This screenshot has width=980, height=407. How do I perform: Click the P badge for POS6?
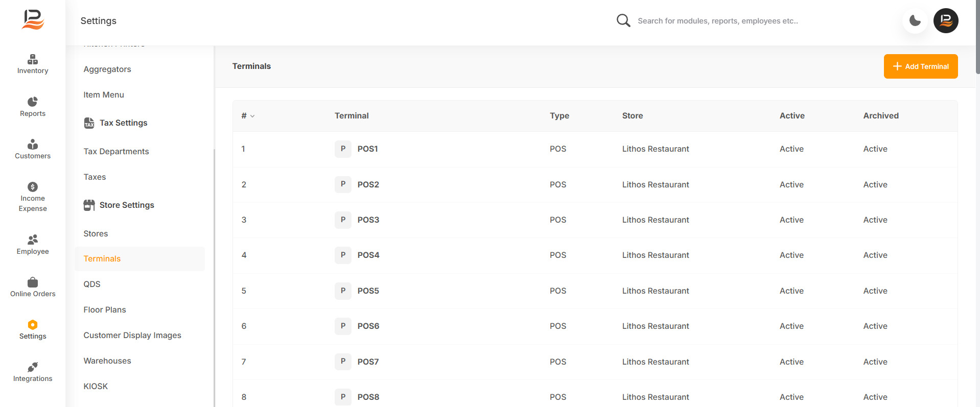(343, 326)
